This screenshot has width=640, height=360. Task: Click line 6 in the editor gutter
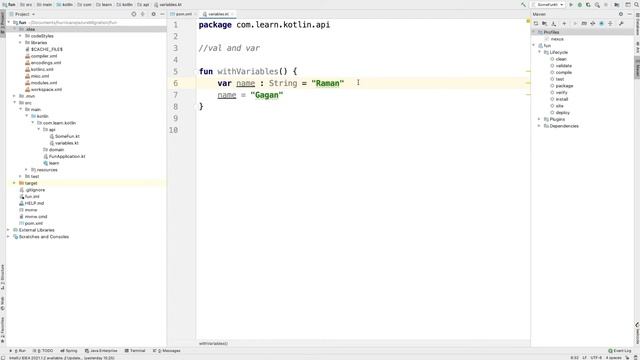pyautogui.click(x=176, y=83)
